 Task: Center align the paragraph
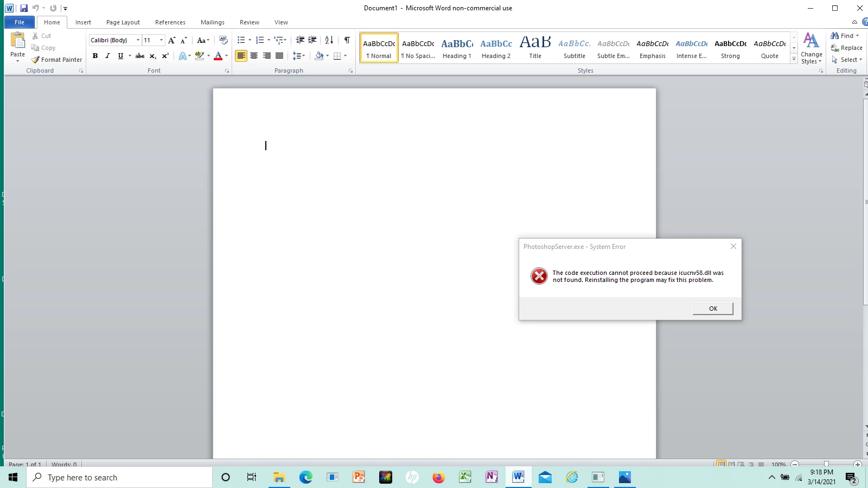[254, 56]
